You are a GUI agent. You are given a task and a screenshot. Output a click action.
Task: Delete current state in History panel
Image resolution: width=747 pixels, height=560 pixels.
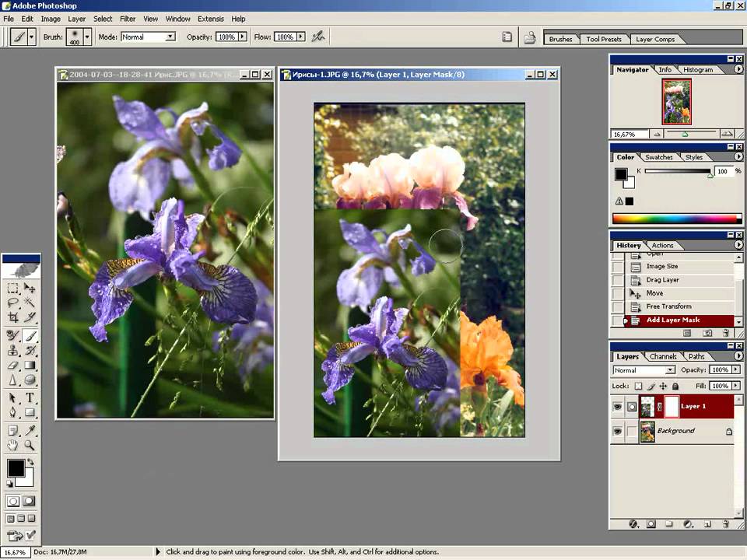[725, 334]
